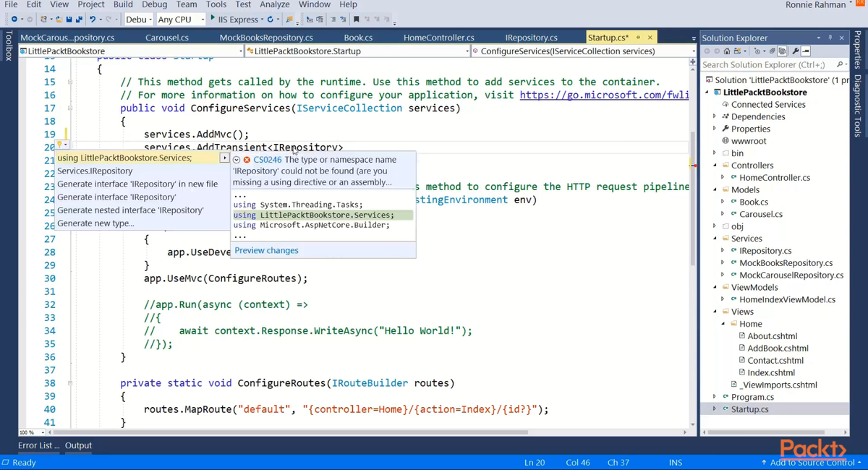Screen dimensions: 868x470
Task: Pin the Solution Explorer panel
Action: click(830, 38)
